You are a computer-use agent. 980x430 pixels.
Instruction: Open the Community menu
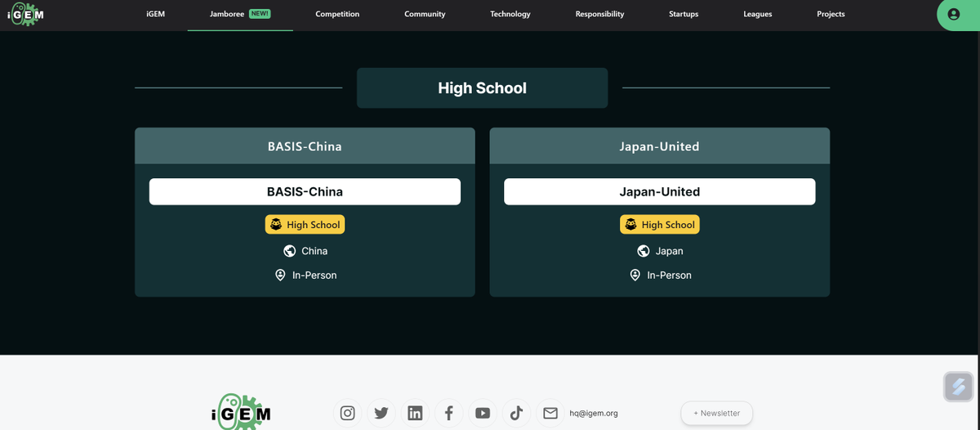(x=425, y=14)
